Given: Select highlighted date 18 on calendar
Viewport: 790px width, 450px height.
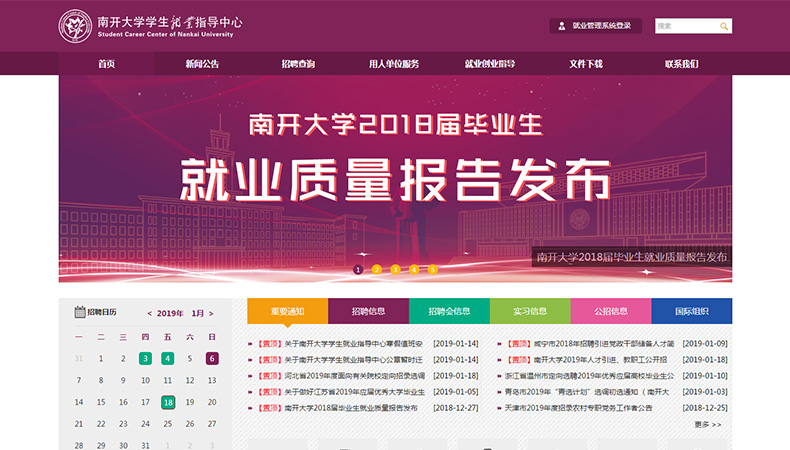Looking at the screenshot, I should (x=168, y=402).
